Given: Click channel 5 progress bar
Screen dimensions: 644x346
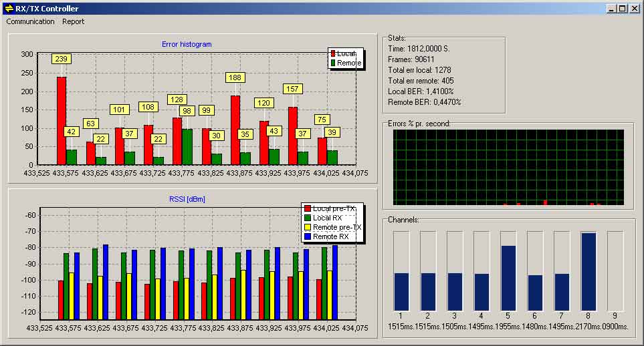Looking at the screenshot, I should click(x=508, y=271).
